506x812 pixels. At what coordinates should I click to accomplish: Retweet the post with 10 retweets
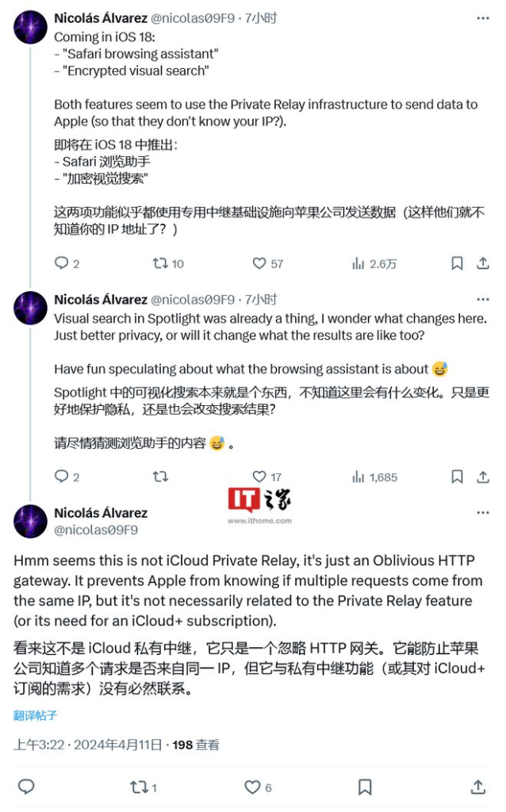168,263
